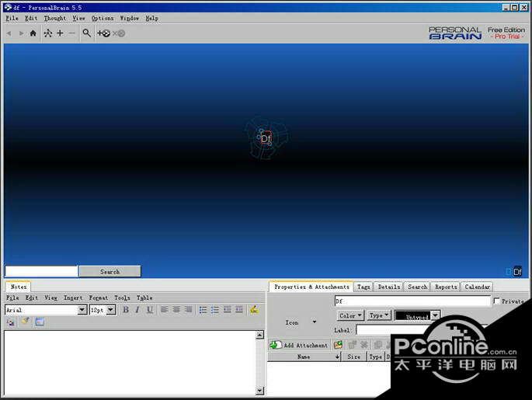Viewport: 532px width, 400px height.
Task: Increase indent in notes
Action: click(239, 310)
